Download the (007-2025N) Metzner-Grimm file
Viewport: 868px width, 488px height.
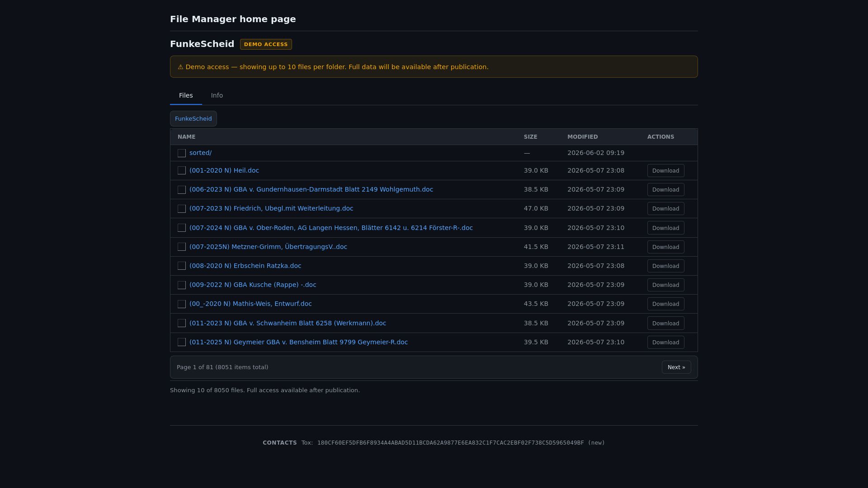(665, 247)
